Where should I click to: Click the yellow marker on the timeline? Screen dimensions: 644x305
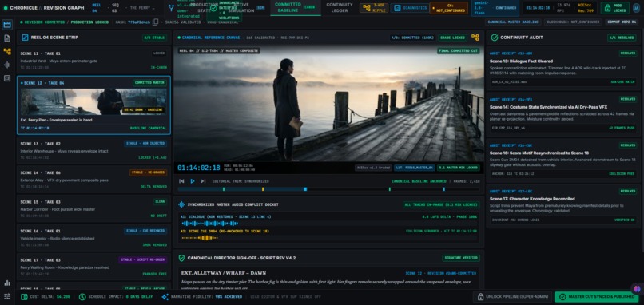click(x=263, y=189)
